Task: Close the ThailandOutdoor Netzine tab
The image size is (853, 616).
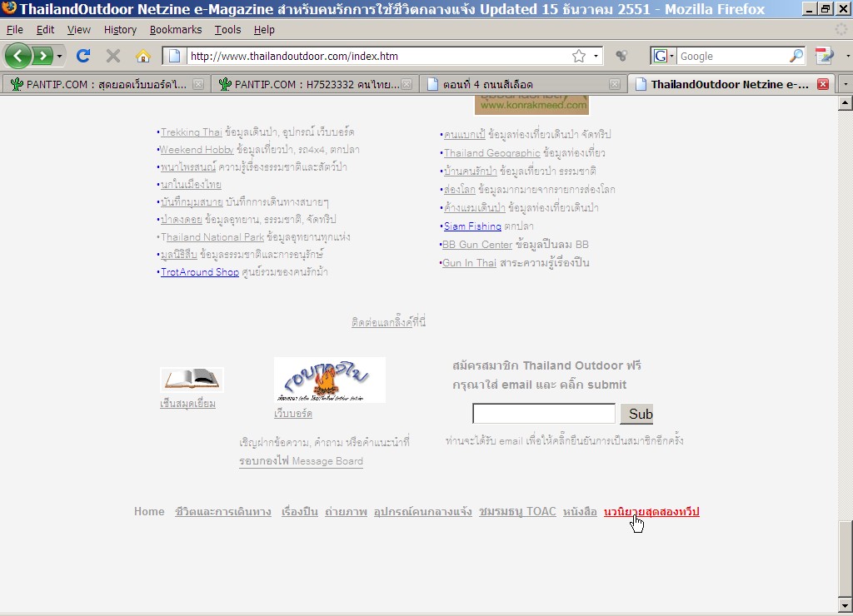Action: tap(823, 84)
